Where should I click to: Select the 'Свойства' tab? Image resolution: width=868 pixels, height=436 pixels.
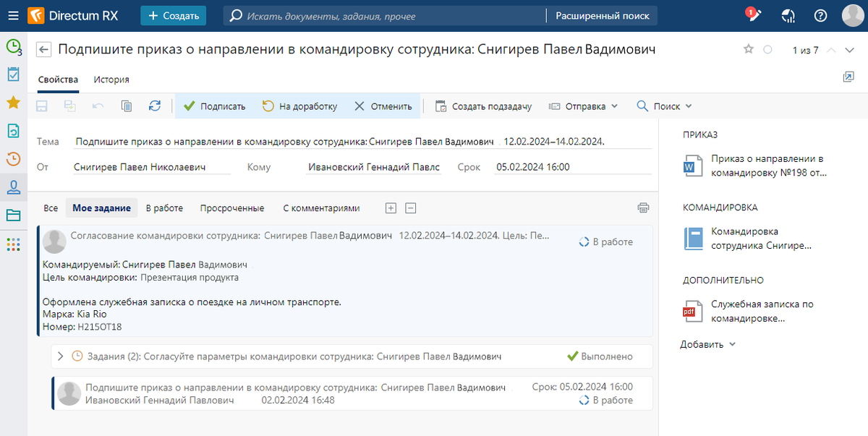pyautogui.click(x=58, y=80)
